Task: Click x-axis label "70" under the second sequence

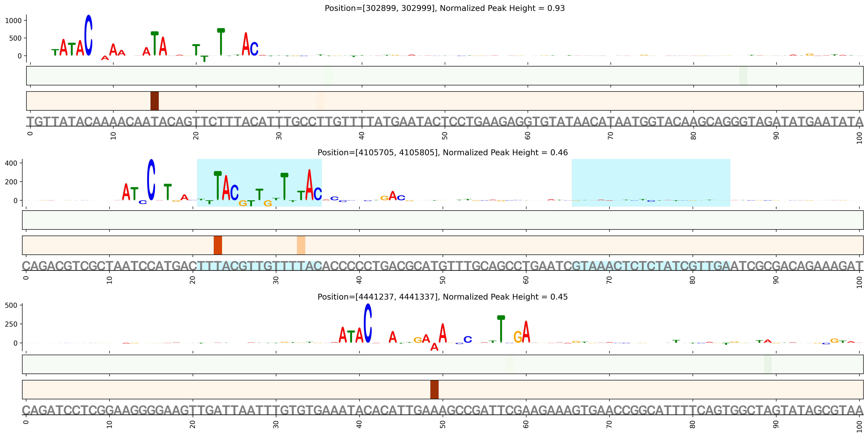Action: pyautogui.click(x=609, y=280)
